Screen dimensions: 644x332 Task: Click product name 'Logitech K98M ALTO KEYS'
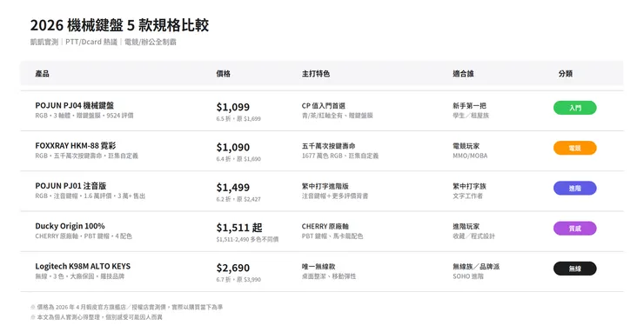(83, 266)
